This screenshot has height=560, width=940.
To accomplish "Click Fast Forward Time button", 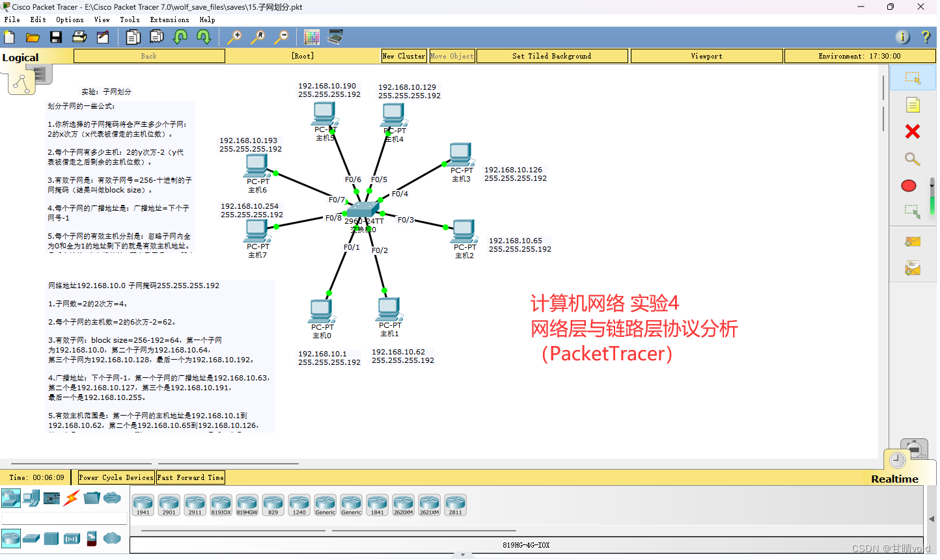I will (191, 477).
